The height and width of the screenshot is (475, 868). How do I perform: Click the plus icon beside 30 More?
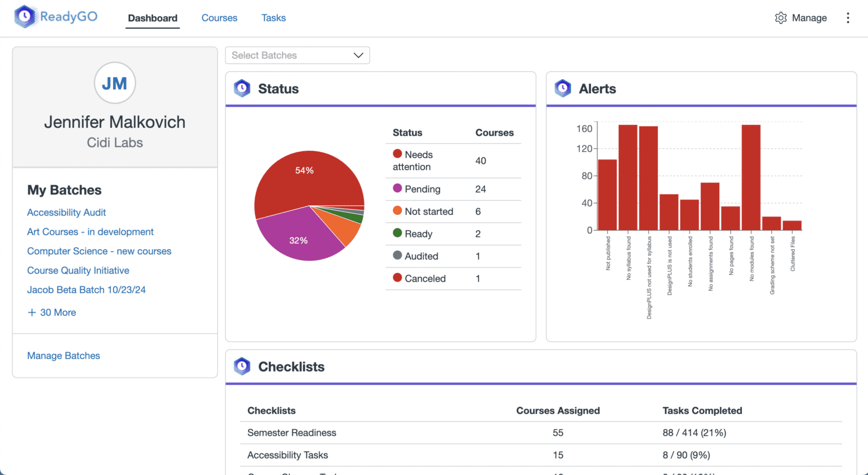point(32,312)
